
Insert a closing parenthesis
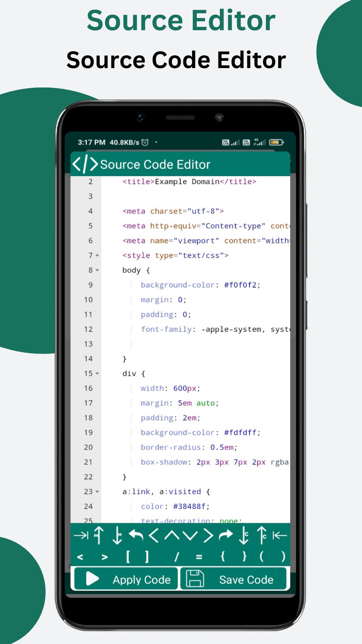283,556
